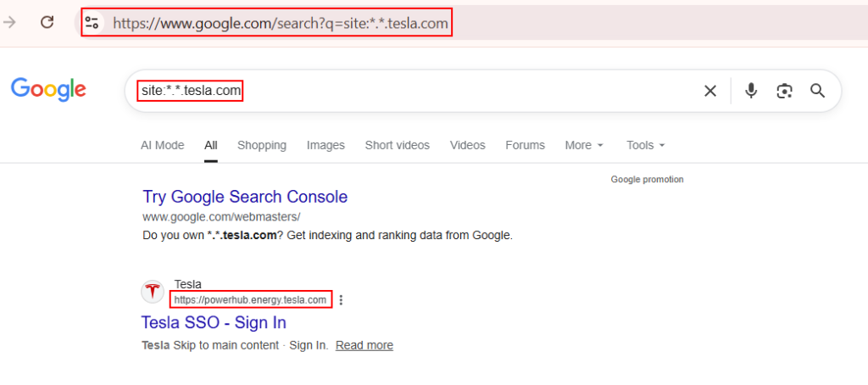Click the Read more link
Image resolution: width=868 pixels, height=385 pixels.
[364, 345]
